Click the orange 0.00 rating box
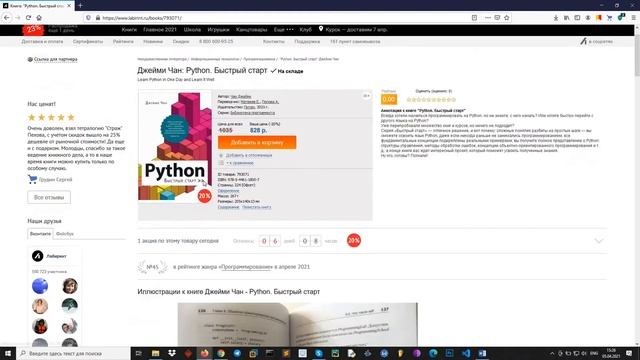Viewport: 640px width, 360px height. click(x=389, y=99)
